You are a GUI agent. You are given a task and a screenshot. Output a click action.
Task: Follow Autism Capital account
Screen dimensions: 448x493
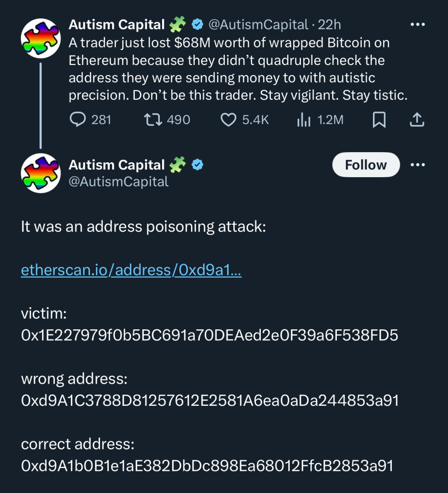pyautogui.click(x=366, y=165)
